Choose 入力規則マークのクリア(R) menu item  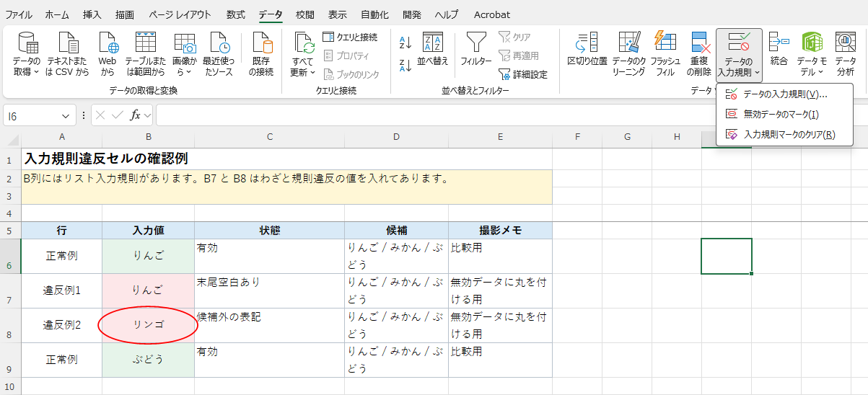(784, 134)
